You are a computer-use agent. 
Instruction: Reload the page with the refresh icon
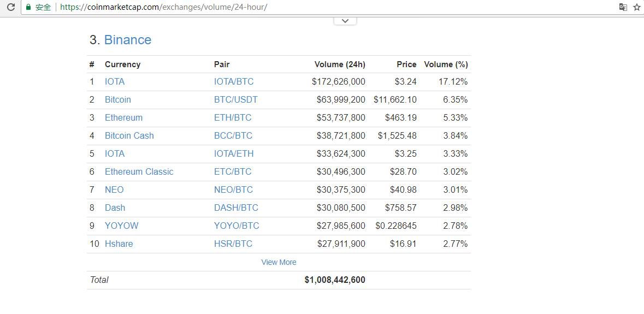pos(11,7)
